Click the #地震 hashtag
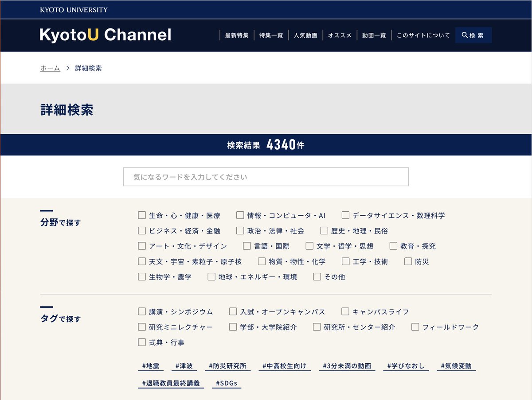This screenshot has height=400, width=532. tap(150, 366)
